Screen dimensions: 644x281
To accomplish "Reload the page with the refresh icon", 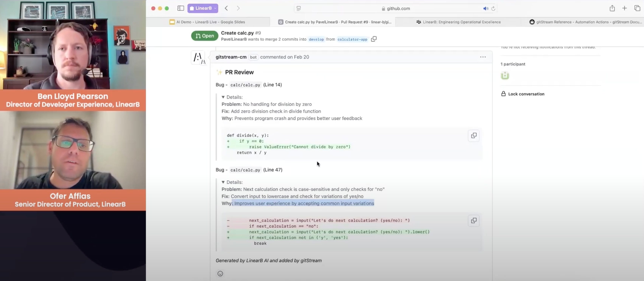I will point(493,9).
